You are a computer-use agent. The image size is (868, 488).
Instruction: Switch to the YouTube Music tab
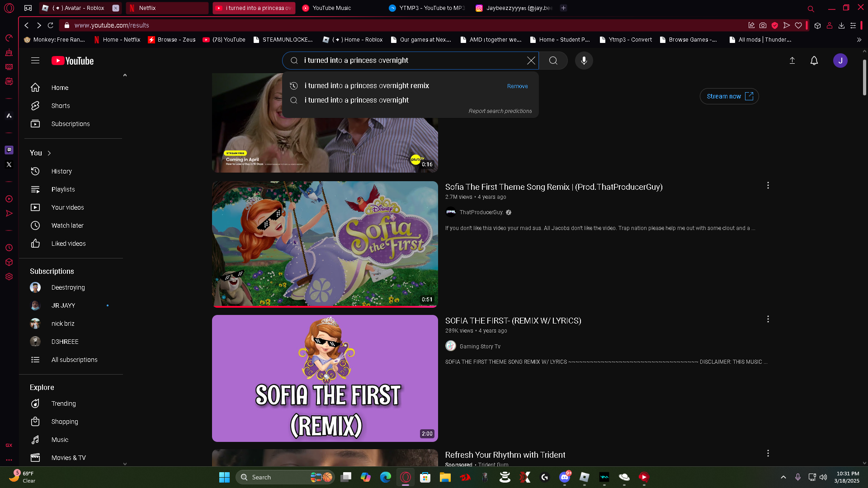pos(340,8)
